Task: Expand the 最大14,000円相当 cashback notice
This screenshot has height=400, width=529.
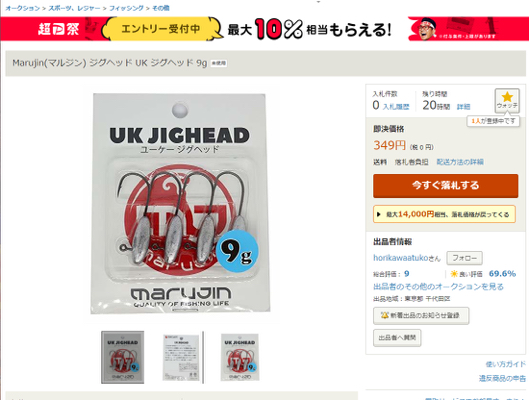Action: (444, 214)
